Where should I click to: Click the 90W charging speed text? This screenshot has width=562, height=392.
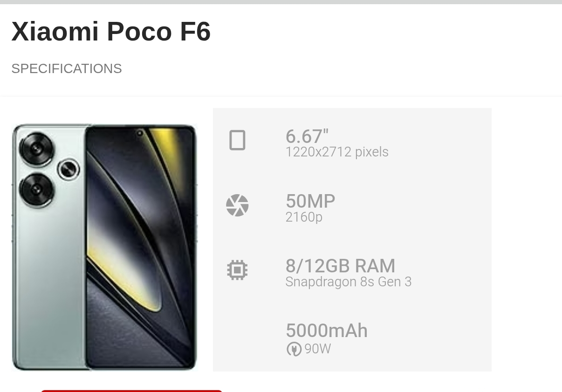pos(318,349)
